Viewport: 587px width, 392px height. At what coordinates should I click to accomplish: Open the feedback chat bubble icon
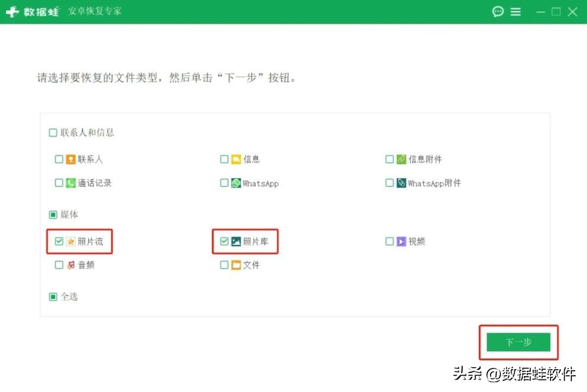pos(498,11)
